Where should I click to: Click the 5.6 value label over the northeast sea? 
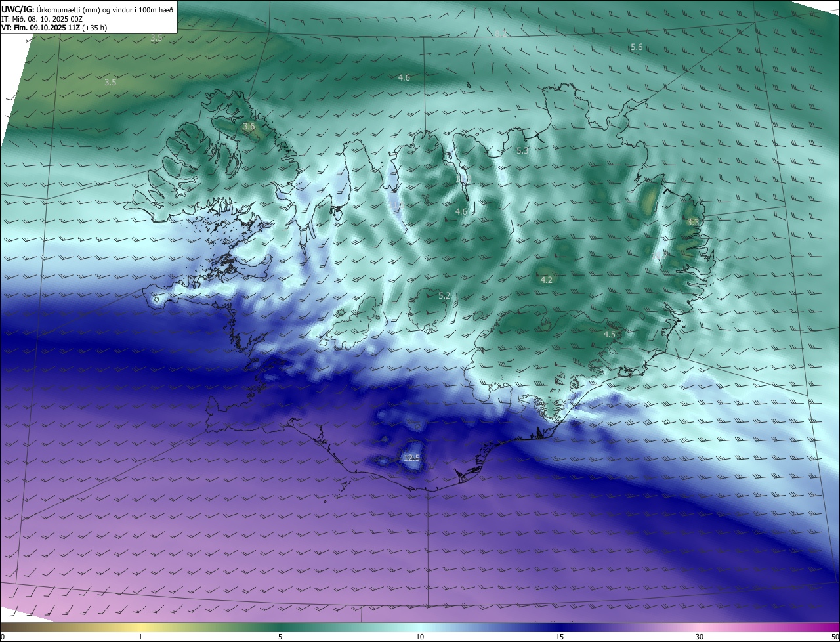637,47
